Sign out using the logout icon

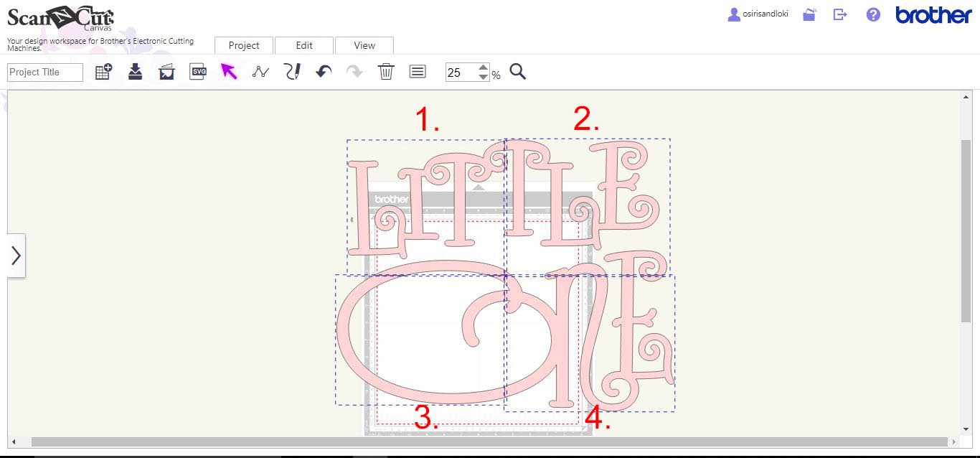click(839, 14)
